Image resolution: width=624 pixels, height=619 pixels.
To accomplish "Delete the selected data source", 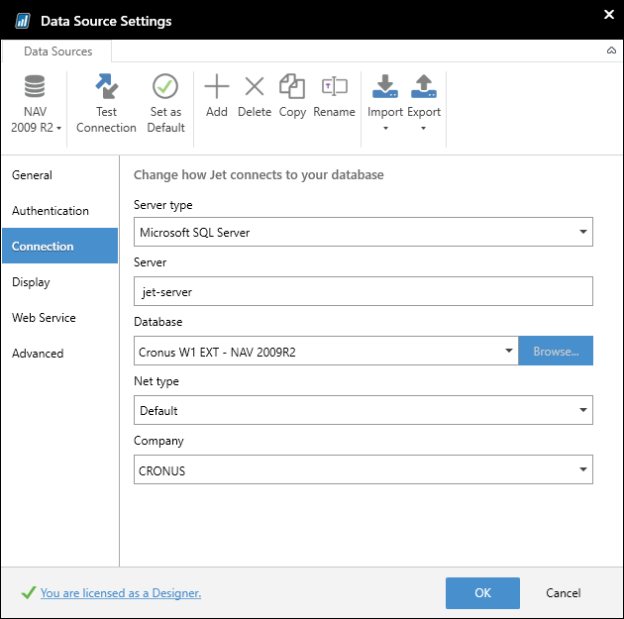I will (254, 96).
